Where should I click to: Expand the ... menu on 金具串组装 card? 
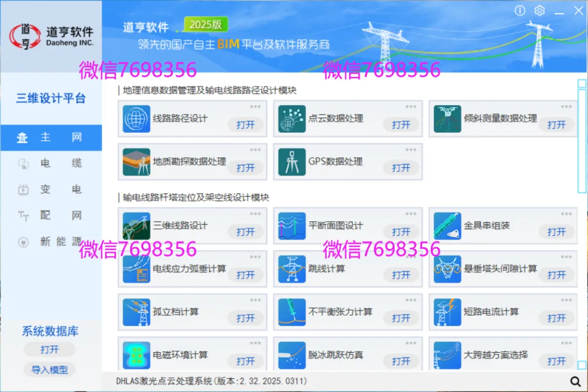pos(566,214)
